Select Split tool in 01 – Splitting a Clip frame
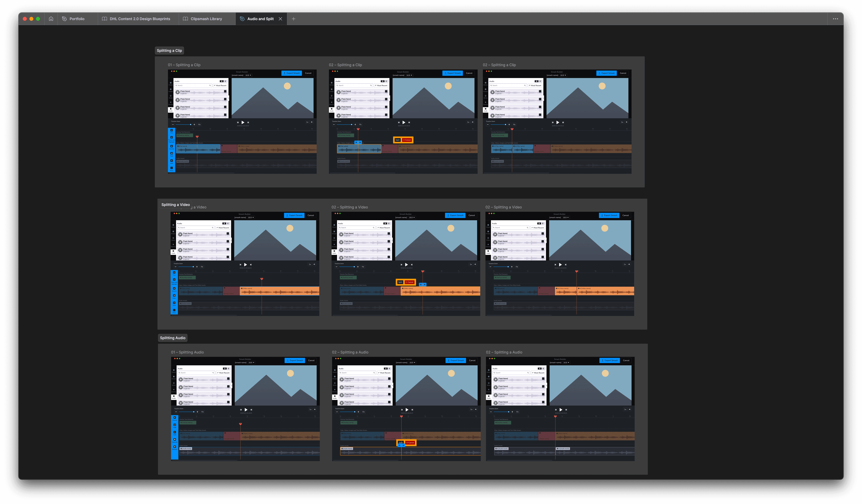The image size is (862, 504). (x=172, y=161)
